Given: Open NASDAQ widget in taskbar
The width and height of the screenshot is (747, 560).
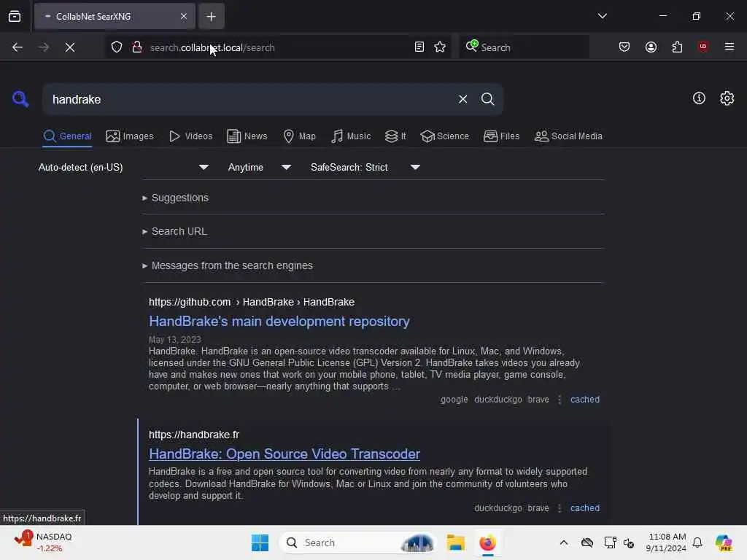Looking at the screenshot, I should tap(43, 542).
